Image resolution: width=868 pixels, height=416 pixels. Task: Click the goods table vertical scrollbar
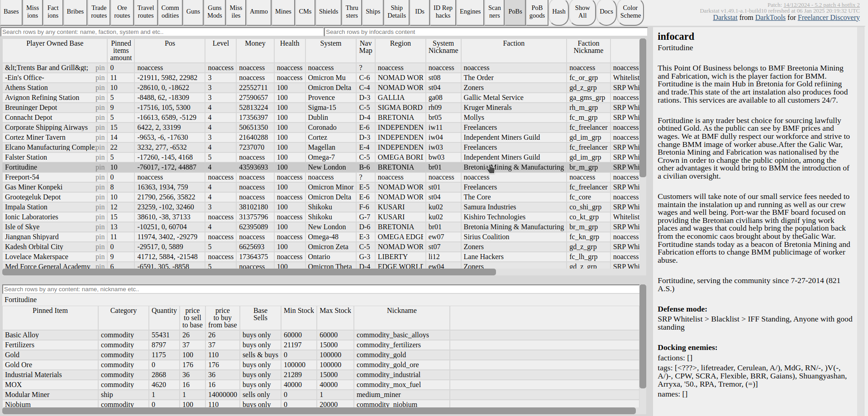[x=643, y=336]
